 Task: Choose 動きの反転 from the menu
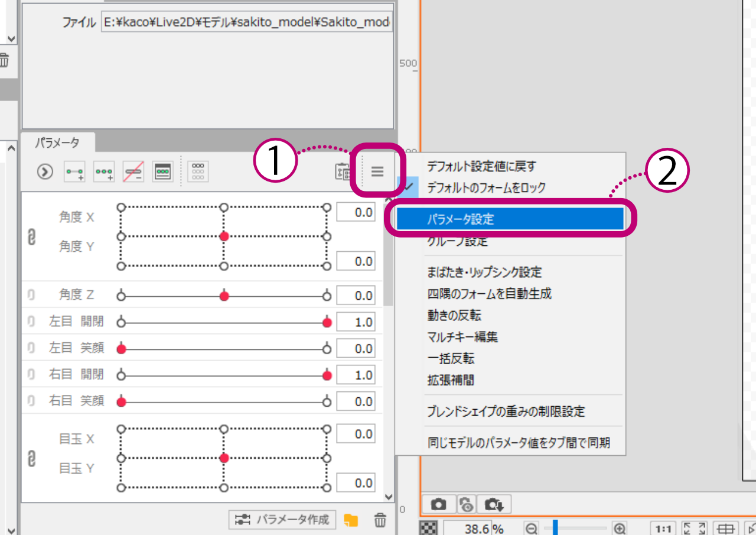510,315
